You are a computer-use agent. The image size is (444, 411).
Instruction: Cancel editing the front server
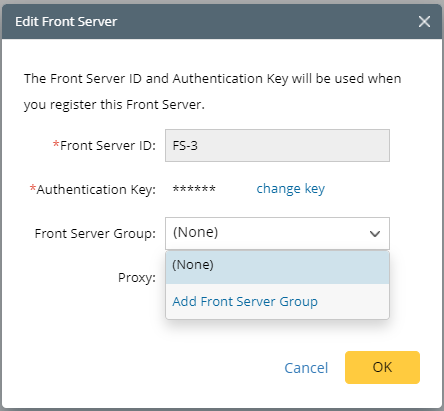click(306, 368)
